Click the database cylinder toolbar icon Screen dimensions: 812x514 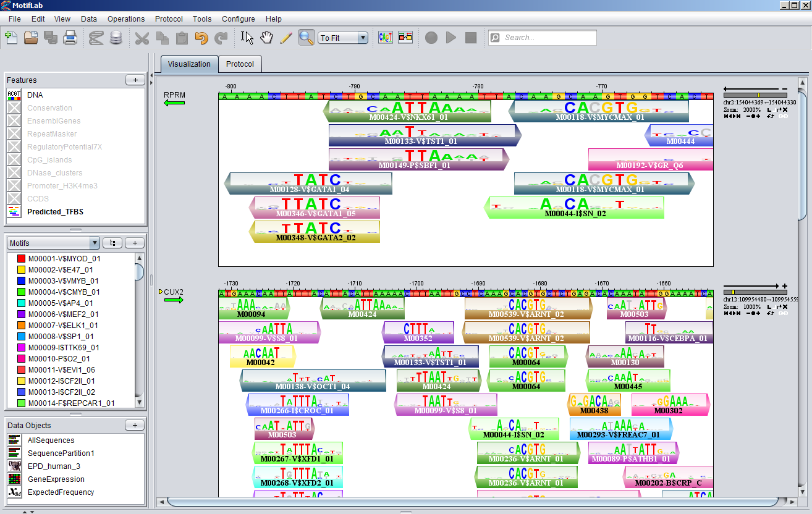point(116,38)
